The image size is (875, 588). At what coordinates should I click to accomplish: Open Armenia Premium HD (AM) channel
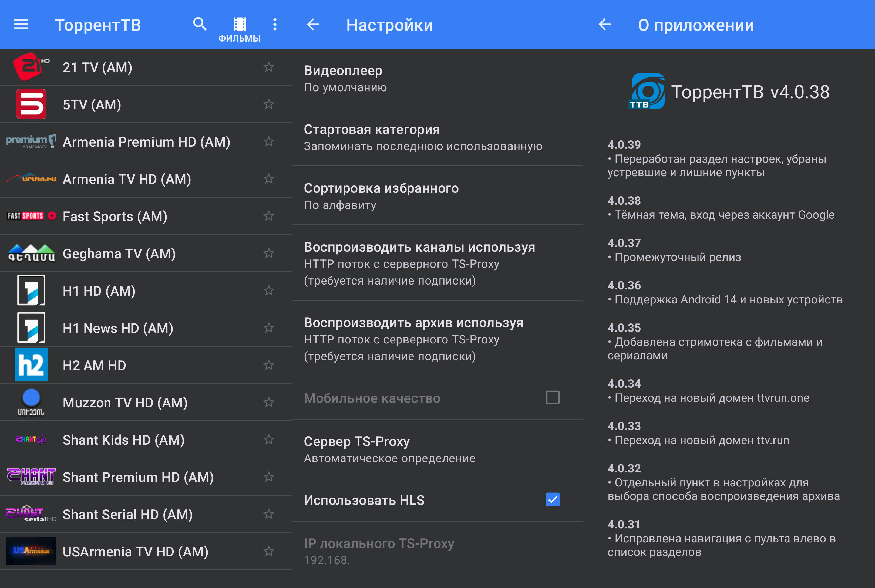(146, 142)
